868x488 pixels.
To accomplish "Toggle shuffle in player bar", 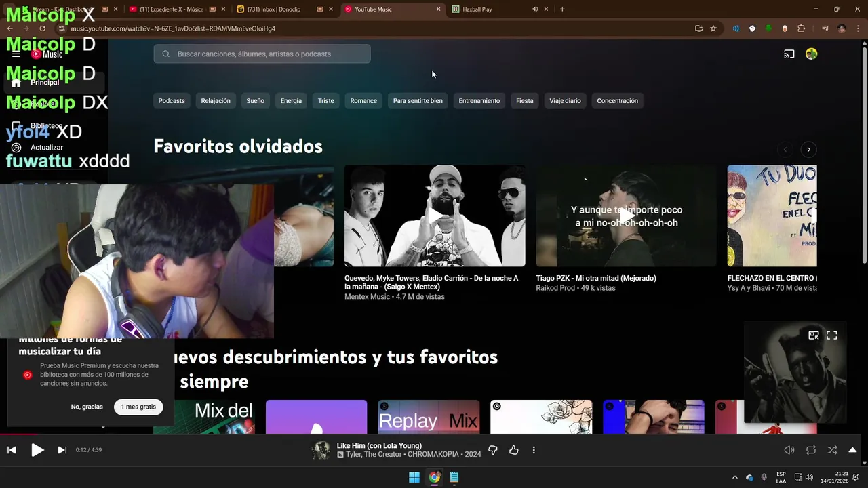I will [832, 450].
